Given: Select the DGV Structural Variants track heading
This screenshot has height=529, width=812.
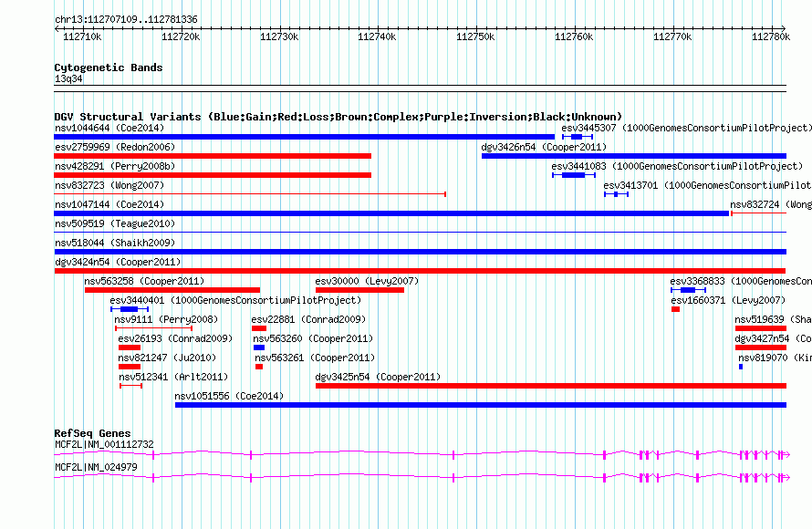Looking at the screenshot, I should [338, 117].
